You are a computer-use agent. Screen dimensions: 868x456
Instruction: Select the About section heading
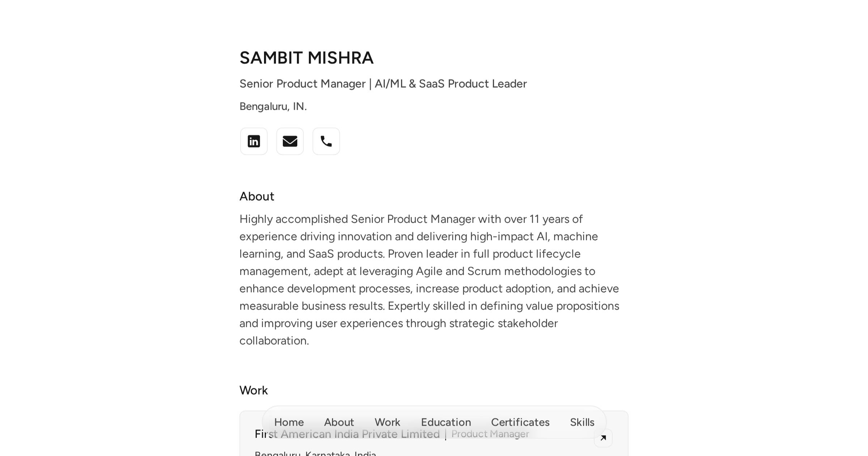257,196
